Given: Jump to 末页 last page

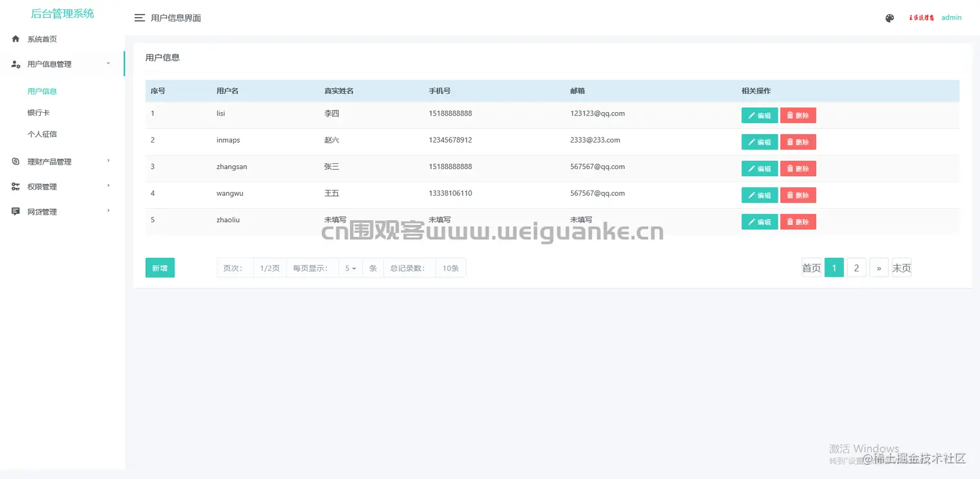Looking at the screenshot, I should point(902,268).
